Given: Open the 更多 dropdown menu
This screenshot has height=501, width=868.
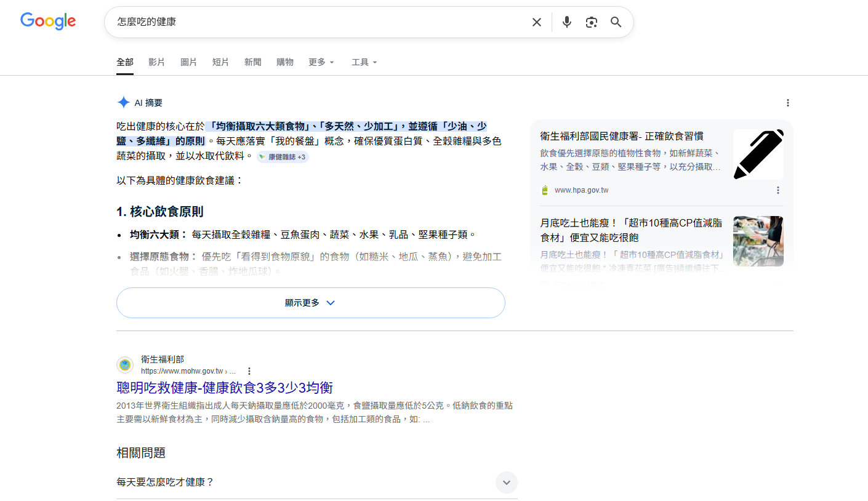Looking at the screenshot, I should 321,62.
